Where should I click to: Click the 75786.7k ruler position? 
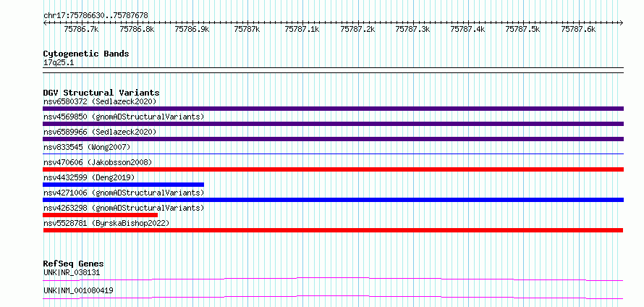coord(82,29)
